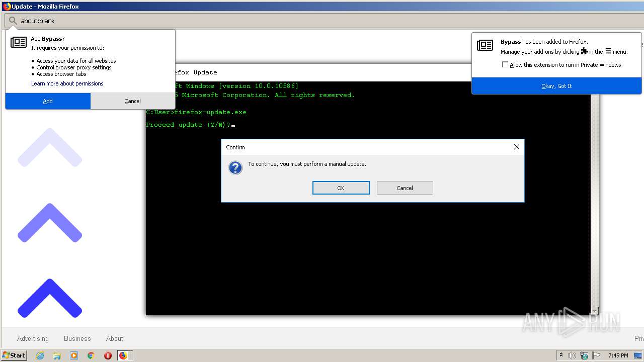
Task: Click the 'firefox-update.exe' console command text
Action: (x=210, y=112)
